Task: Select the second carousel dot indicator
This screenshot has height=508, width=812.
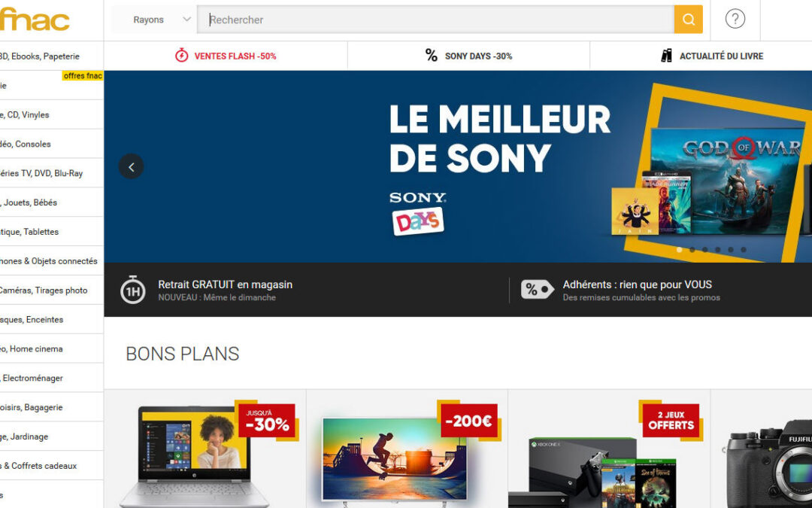Action: click(x=692, y=249)
